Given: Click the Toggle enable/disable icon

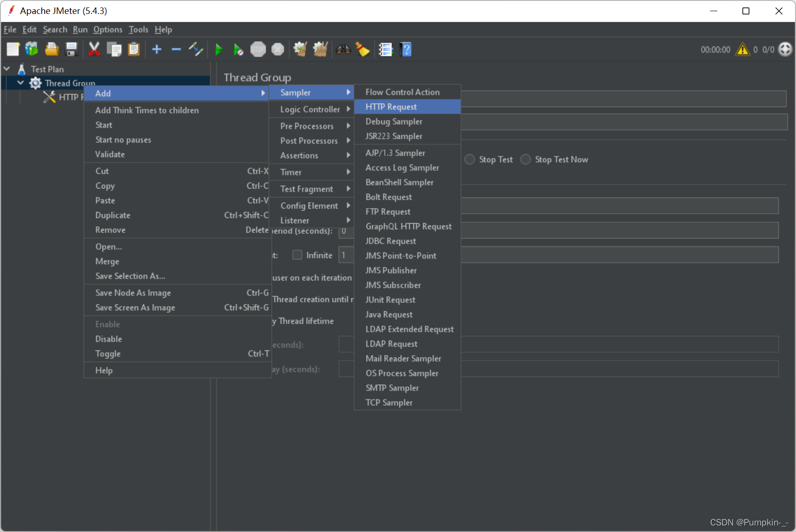Looking at the screenshot, I should tap(196, 49).
